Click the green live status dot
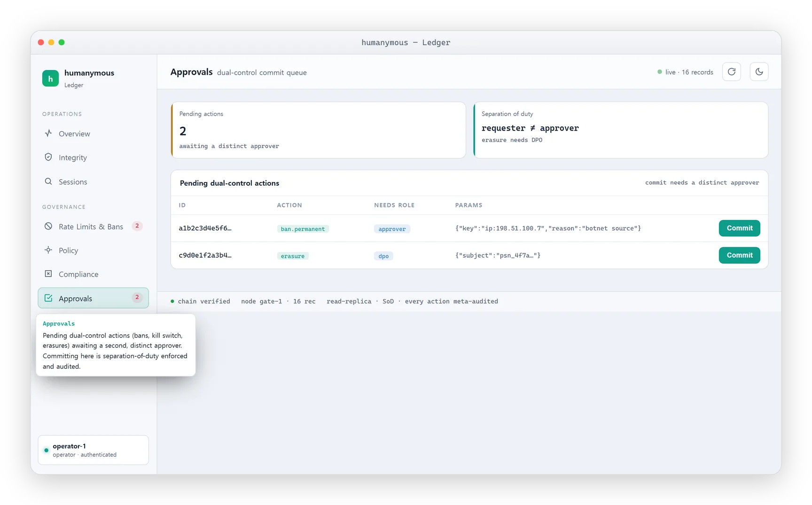Image resolution: width=812 pixels, height=505 pixels. pyautogui.click(x=660, y=72)
